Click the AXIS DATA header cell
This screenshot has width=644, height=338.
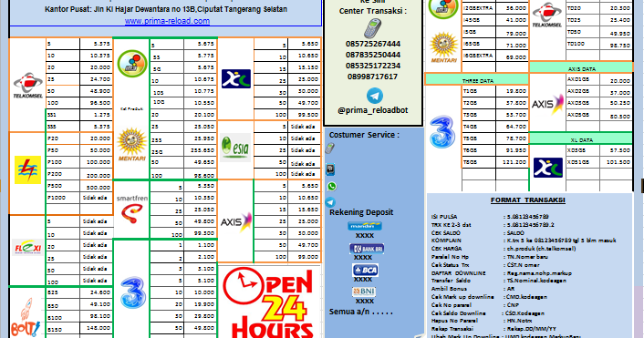coord(581,68)
